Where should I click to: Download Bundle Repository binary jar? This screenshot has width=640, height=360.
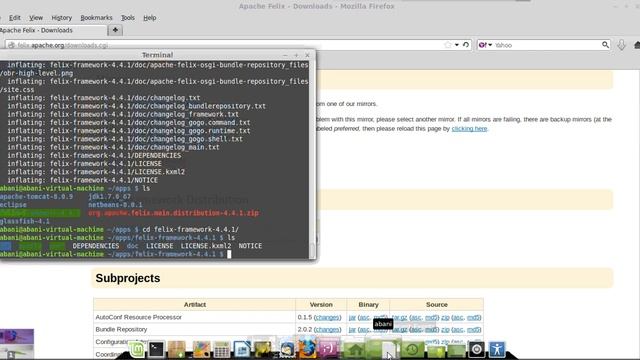pyautogui.click(x=352, y=329)
